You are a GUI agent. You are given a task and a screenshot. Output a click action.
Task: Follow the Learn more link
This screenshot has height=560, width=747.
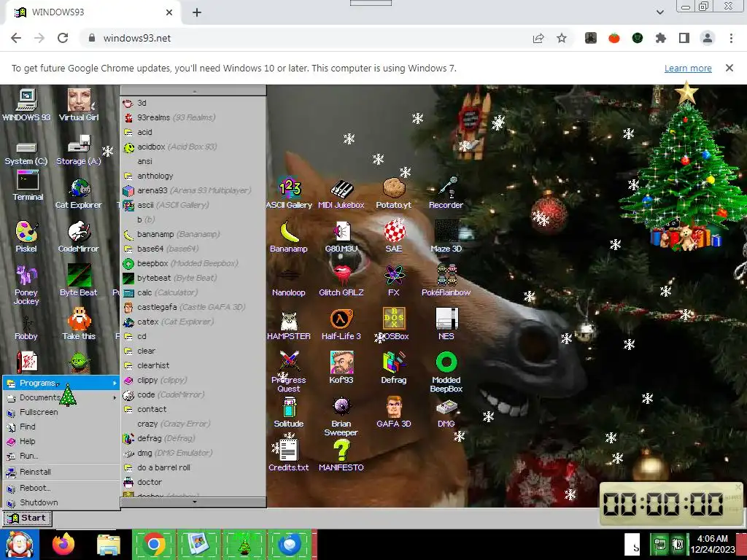click(688, 68)
